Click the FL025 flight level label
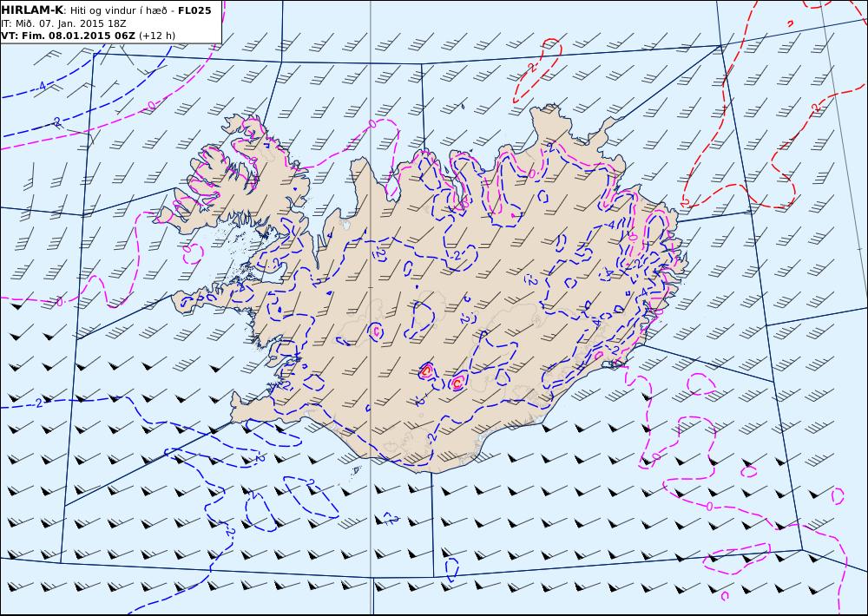Viewport: 868px width, 616px height. pos(194,10)
